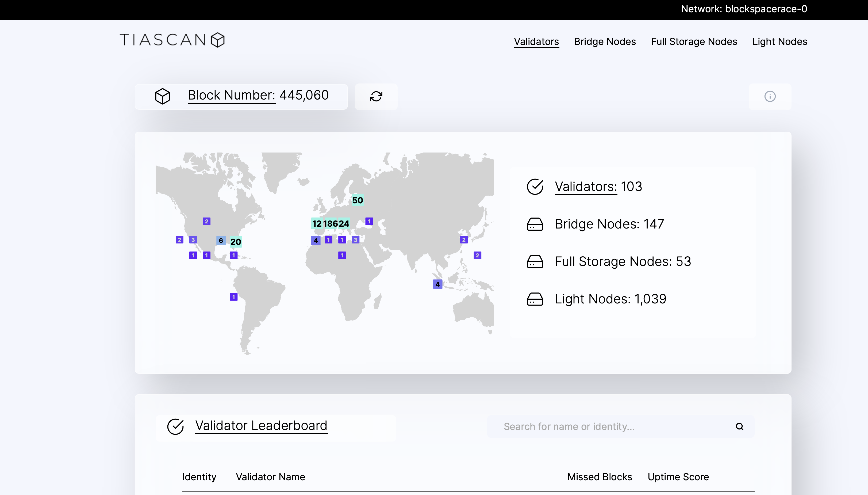Select the Validators navigation tab
The width and height of the screenshot is (868, 495).
536,41
